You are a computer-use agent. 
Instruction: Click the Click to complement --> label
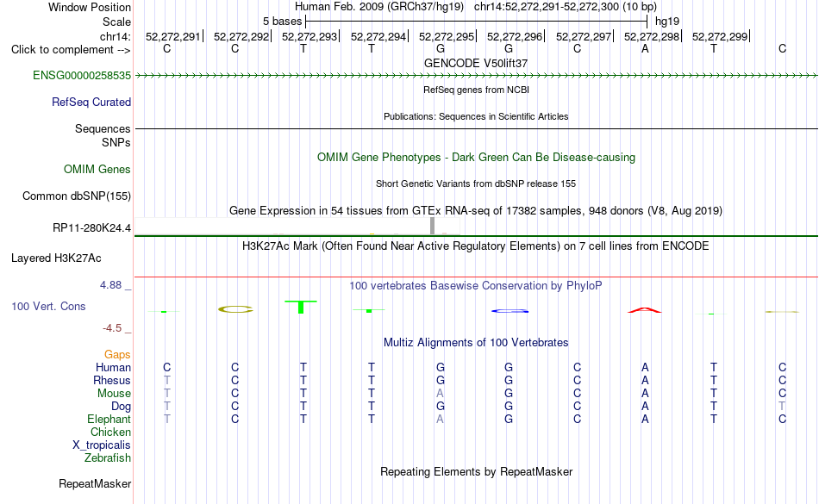tap(71, 50)
